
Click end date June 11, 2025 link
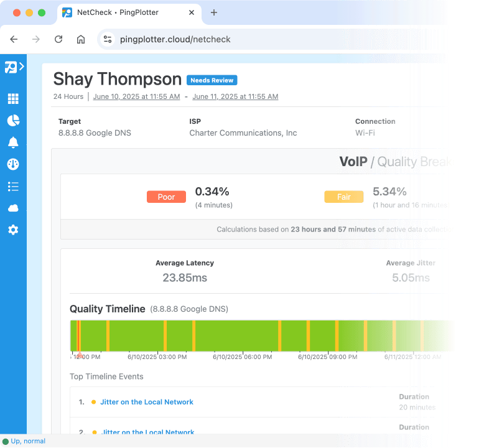(235, 96)
